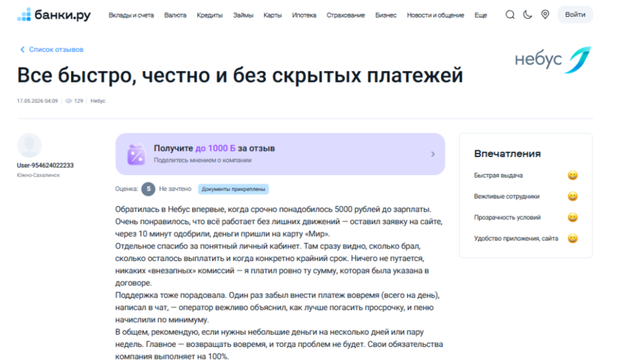620x364 pixels.
Task: Click smiley next to Прозрачность условий
Action: [x=573, y=217]
